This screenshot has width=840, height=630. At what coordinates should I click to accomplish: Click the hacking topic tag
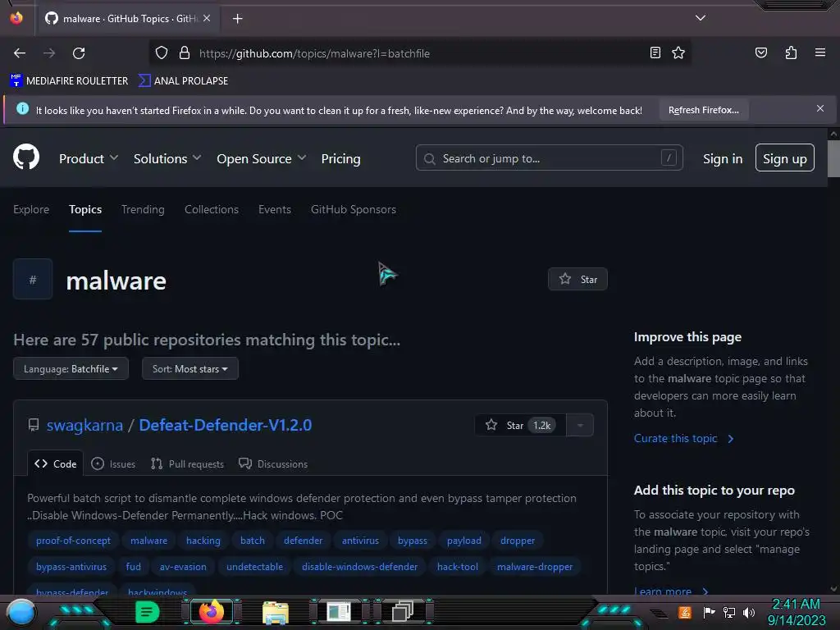[203, 541]
